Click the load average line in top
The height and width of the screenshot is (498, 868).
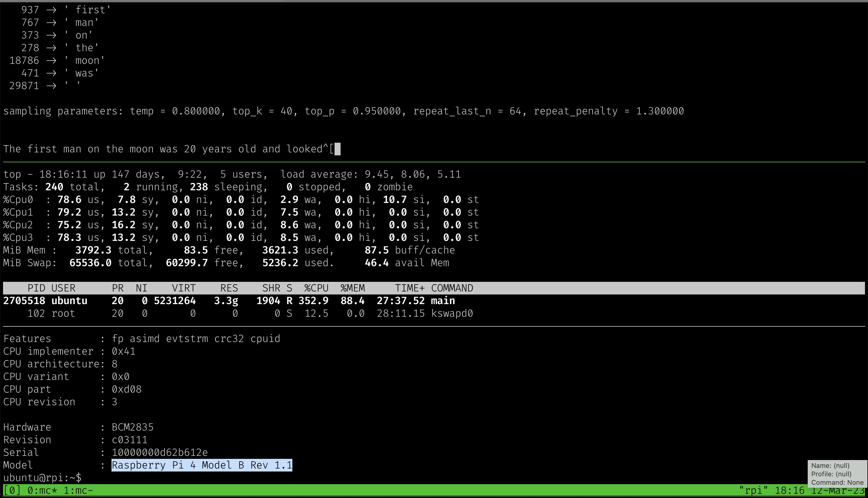pos(370,174)
